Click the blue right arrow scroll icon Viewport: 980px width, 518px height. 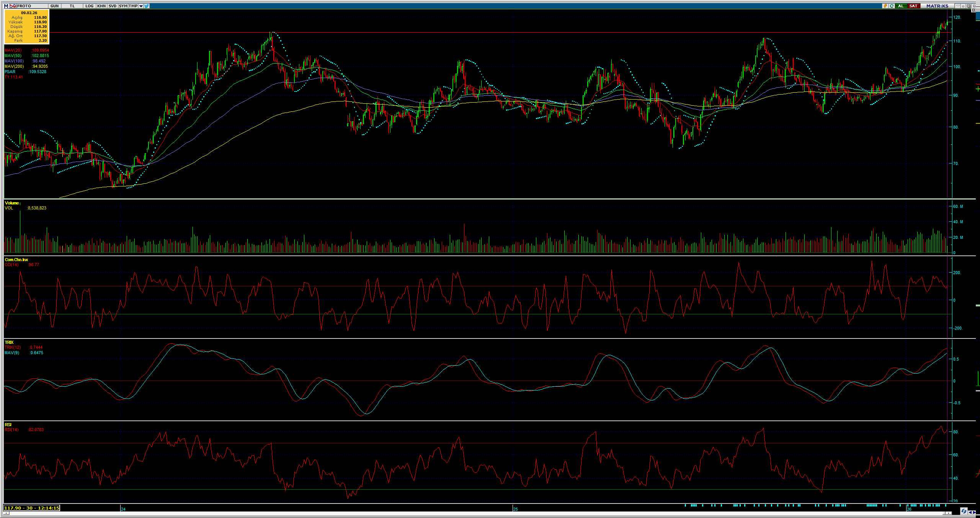point(975,512)
